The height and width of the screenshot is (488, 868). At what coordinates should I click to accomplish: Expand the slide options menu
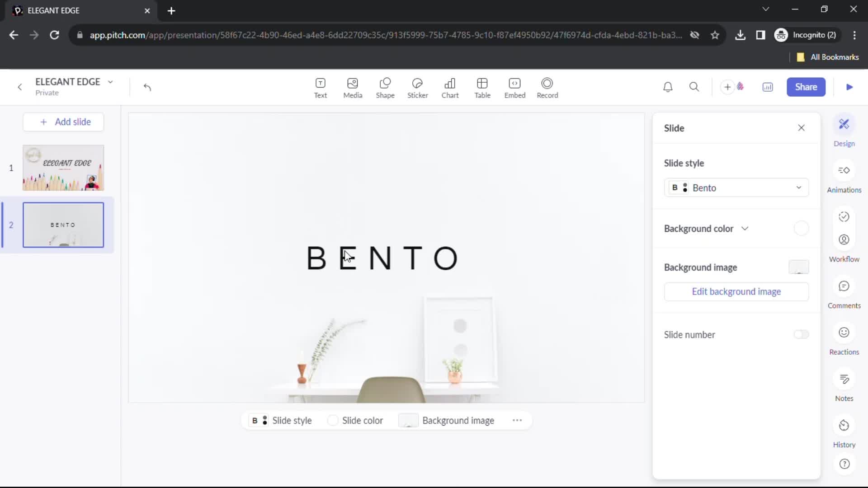pos(517,421)
